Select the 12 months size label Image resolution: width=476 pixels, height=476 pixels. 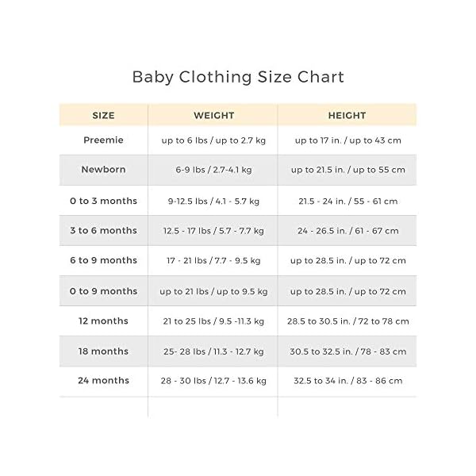point(103,321)
